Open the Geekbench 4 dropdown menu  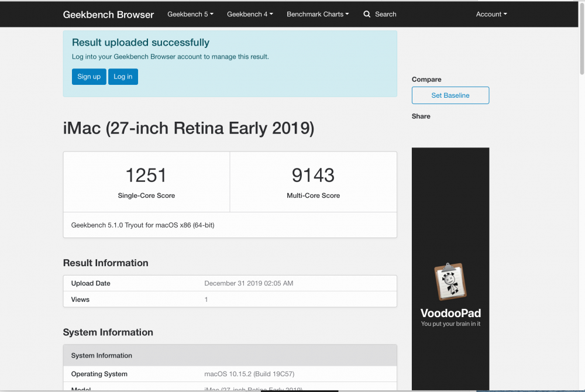point(250,14)
